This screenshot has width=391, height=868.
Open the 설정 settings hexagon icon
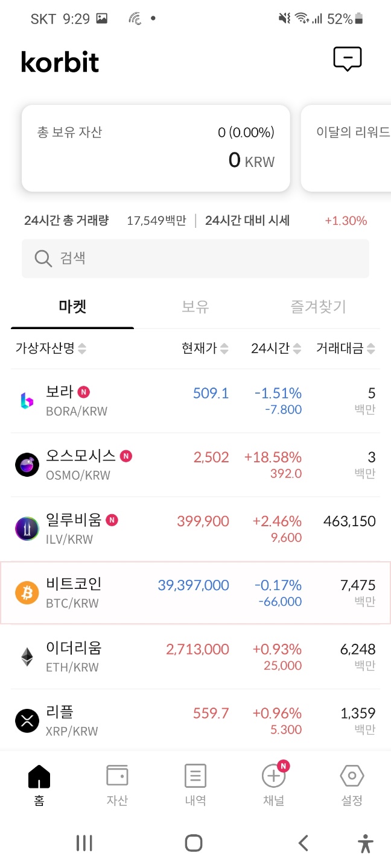pos(352,776)
